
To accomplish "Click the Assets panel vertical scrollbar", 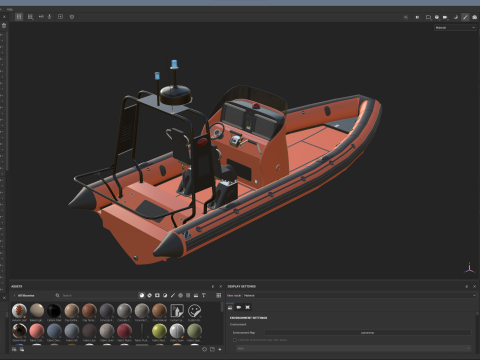I will pyautogui.click(x=222, y=307).
